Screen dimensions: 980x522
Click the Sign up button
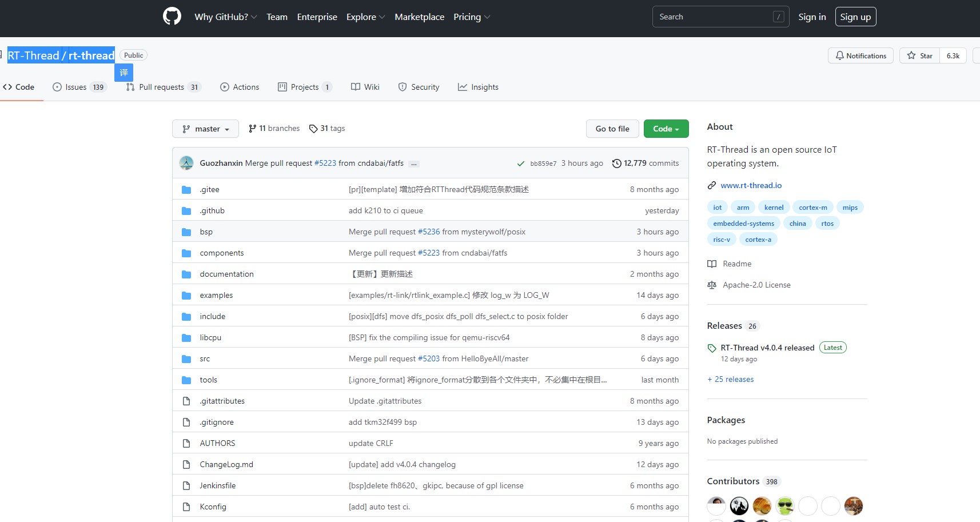click(855, 17)
